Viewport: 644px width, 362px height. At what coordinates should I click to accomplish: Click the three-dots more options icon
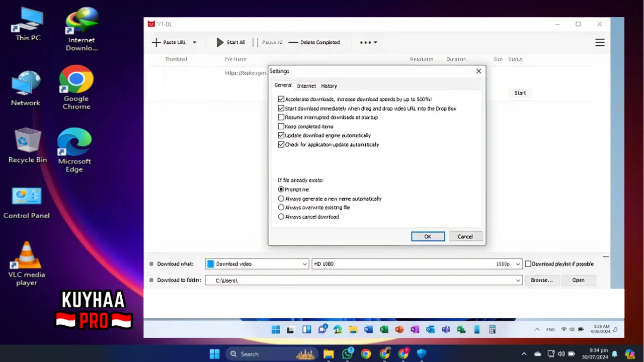(x=366, y=43)
